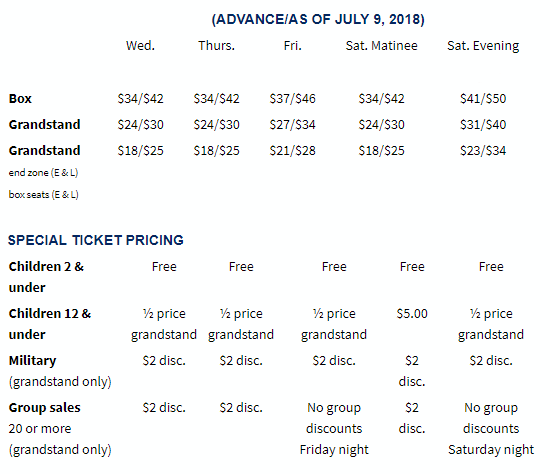Click the Group sales row label
The image size is (550, 474).
45,408
